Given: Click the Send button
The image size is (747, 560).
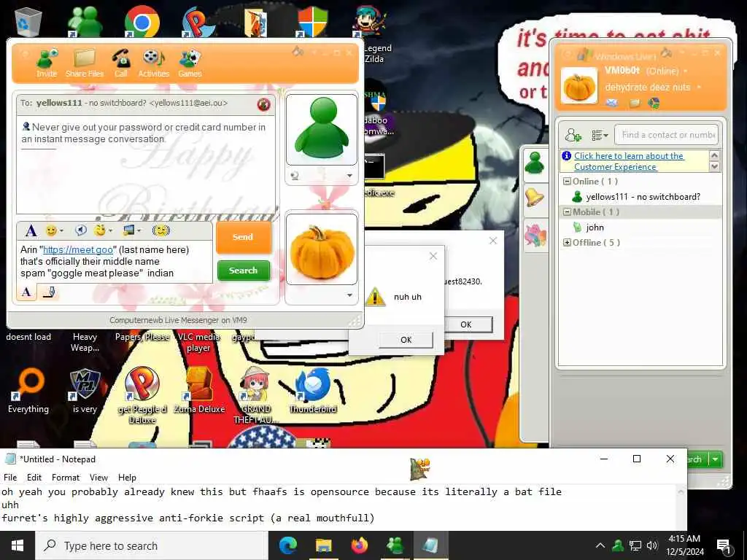Looking at the screenshot, I should (x=243, y=237).
